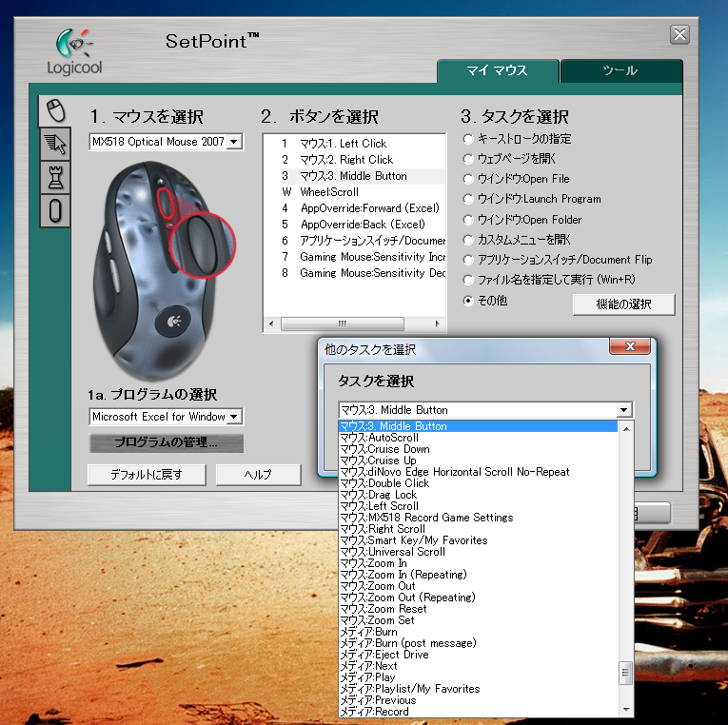Pick マウス:Universal Scroll task

point(479,552)
